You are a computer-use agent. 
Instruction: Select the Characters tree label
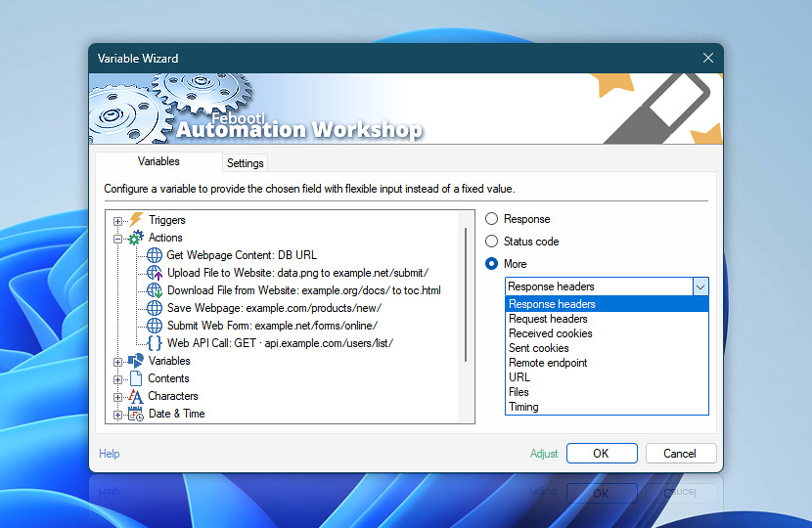tap(173, 396)
